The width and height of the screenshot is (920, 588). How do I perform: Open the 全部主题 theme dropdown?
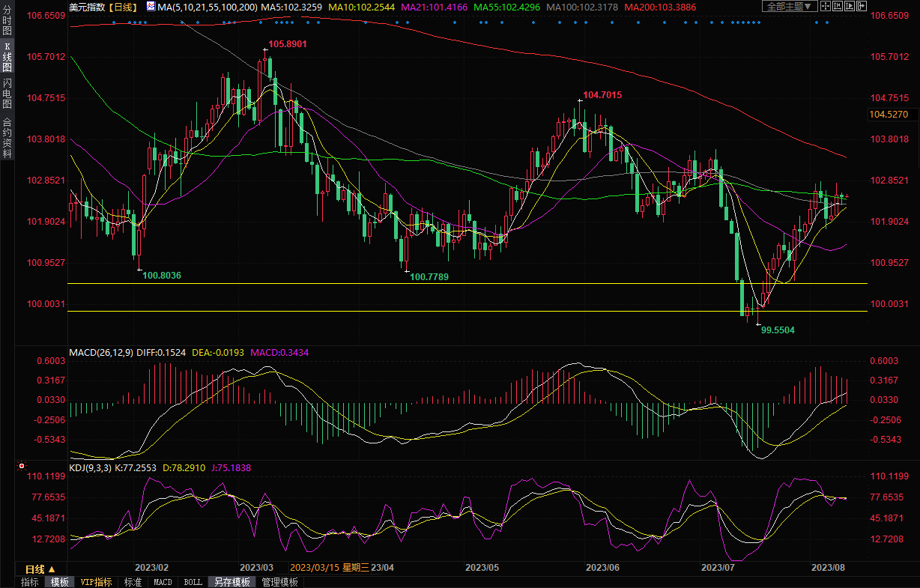tap(790, 7)
